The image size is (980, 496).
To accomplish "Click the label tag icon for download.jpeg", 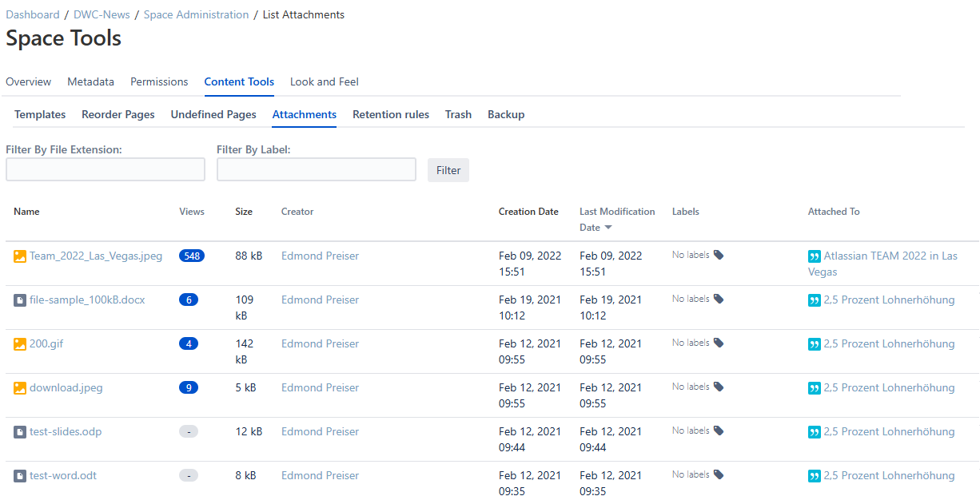I will click(719, 387).
